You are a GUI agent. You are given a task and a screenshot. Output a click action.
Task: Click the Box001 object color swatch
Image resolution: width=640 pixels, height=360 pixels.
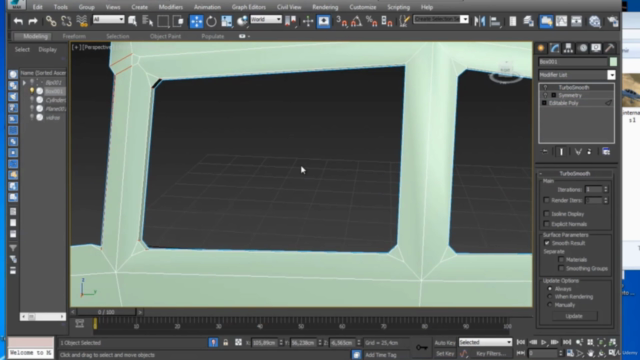(613, 62)
